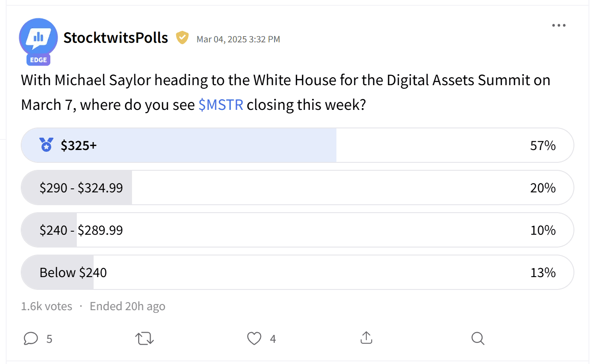This screenshot has width=596, height=364.
Task: Click the 57% result percentage
Action: point(543,146)
